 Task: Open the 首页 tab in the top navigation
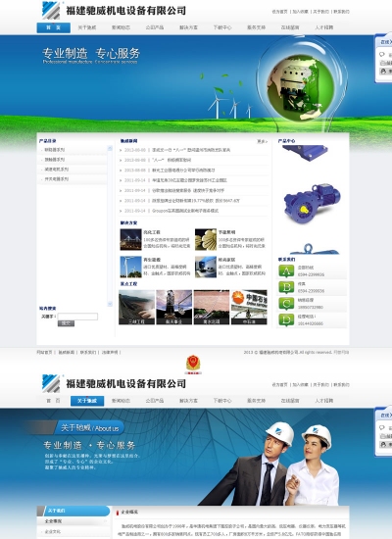point(53,27)
